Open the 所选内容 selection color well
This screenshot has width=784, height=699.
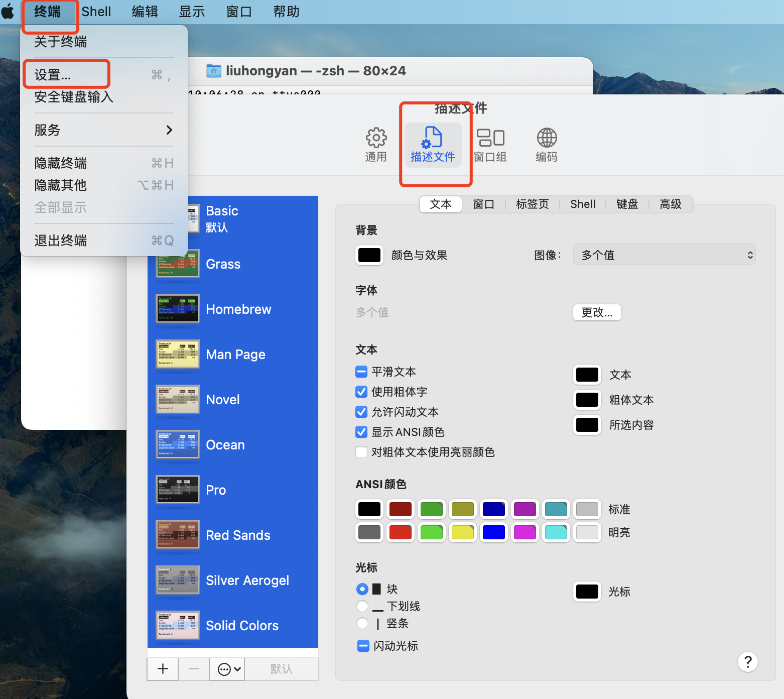point(587,425)
